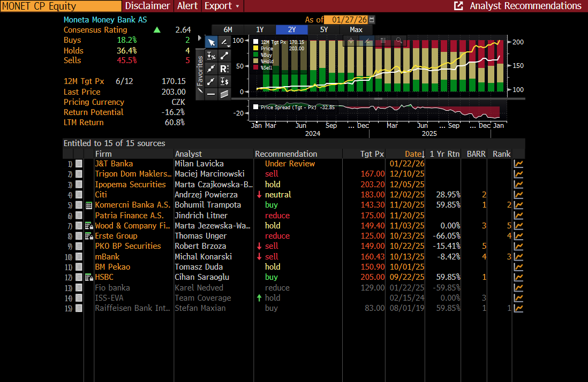Image resolution: width=588 pixels, height=382 pixels.
Task: Select the horizontal line drawing tool
Action: point(212,94)
